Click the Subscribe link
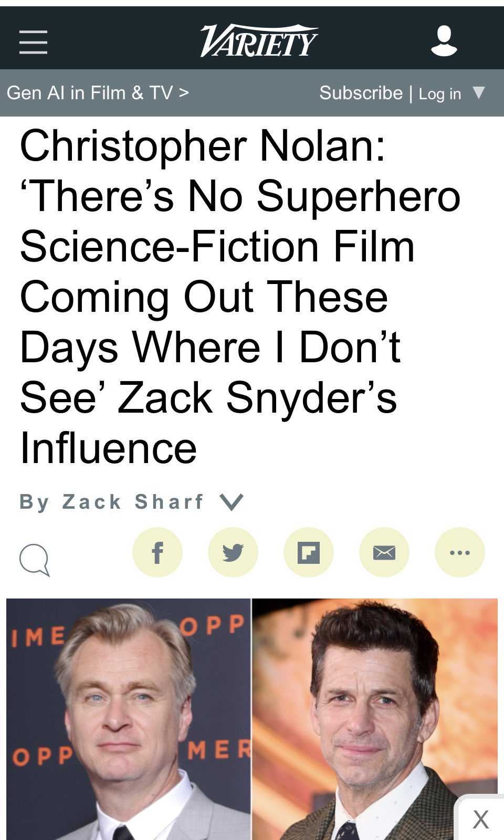 (x=361, y=93)
